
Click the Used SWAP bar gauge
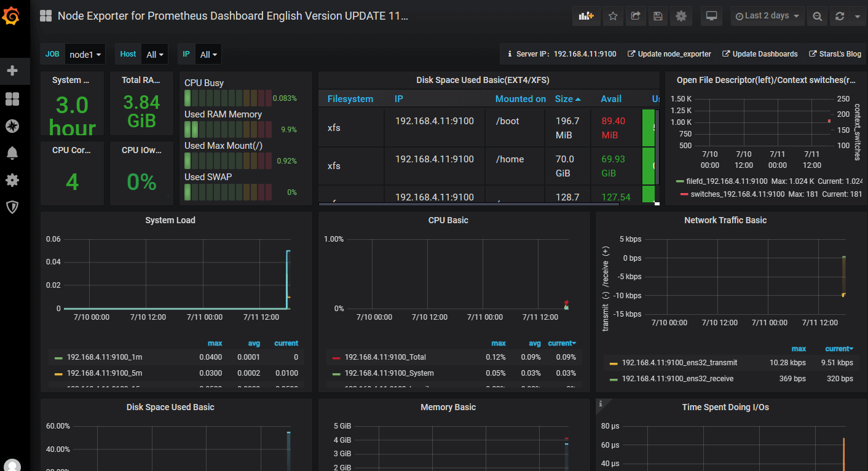tap(228, 192)
